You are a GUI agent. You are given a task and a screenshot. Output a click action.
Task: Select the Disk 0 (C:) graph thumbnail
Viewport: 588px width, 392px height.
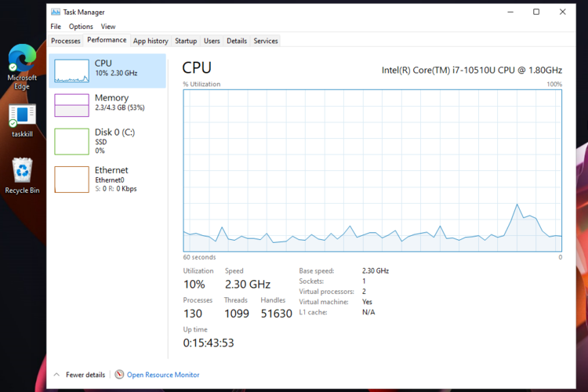[71, 141]
